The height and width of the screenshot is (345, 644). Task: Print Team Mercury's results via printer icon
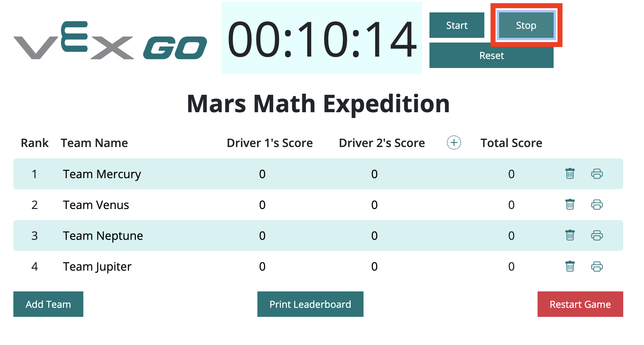(x=597, y=174)
